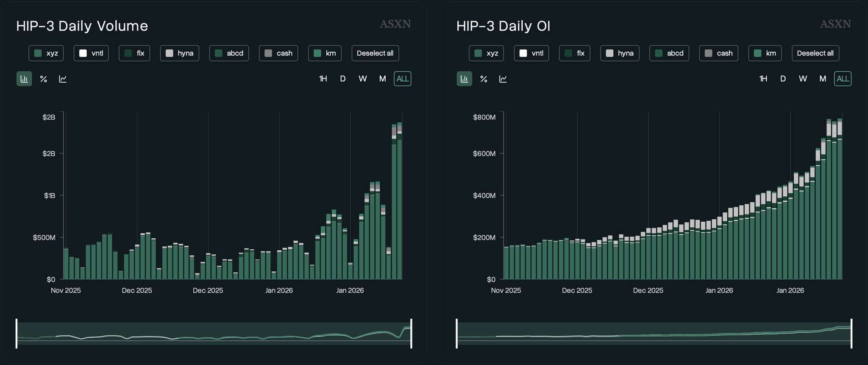This screenshot has height=365, width=868.
Task: Switch Daily OI chart to line view
Action: [x=503, y=79]
